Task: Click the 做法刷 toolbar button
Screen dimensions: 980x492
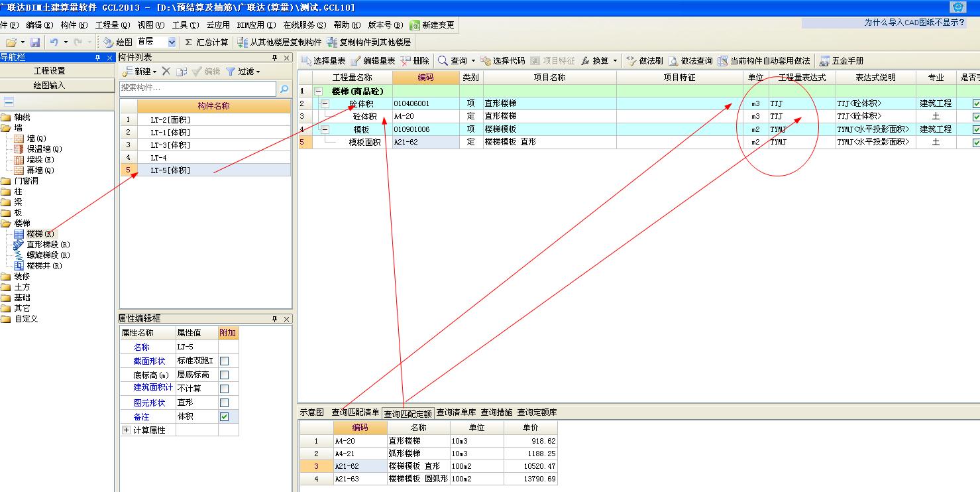Action: coord(644,60)
